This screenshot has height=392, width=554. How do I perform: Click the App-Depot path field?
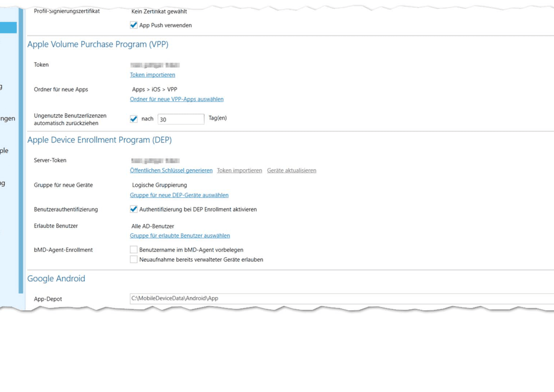(342, 298)
